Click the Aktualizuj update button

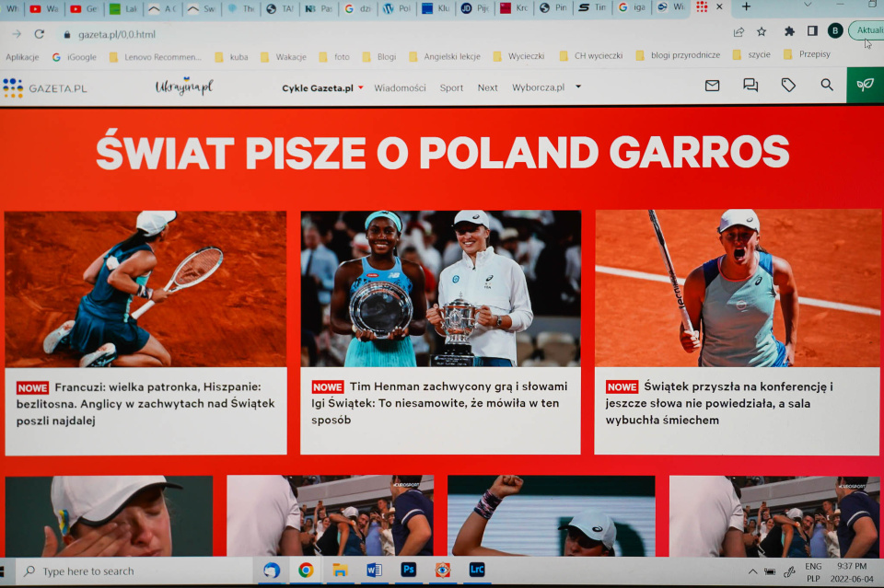point(867,30)
